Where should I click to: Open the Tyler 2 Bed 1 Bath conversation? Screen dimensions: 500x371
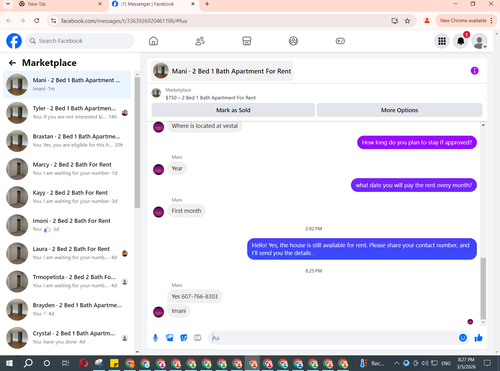point(67,113)
